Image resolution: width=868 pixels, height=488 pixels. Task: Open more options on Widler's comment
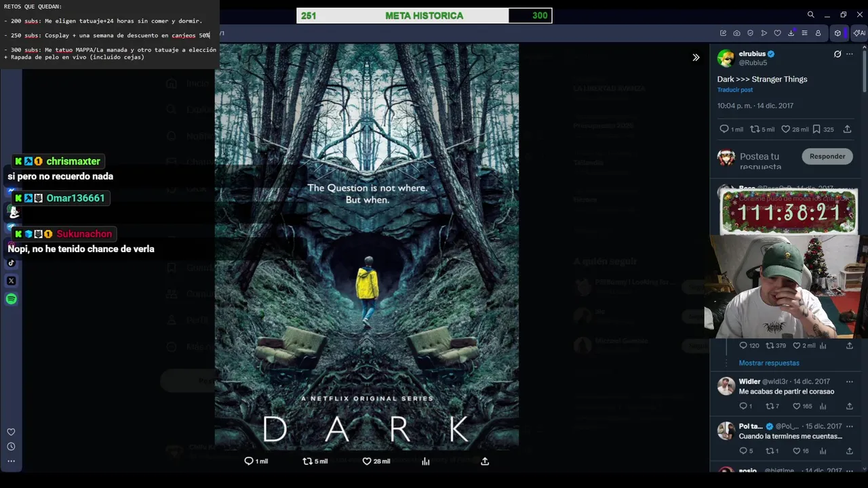coord(849,382)
